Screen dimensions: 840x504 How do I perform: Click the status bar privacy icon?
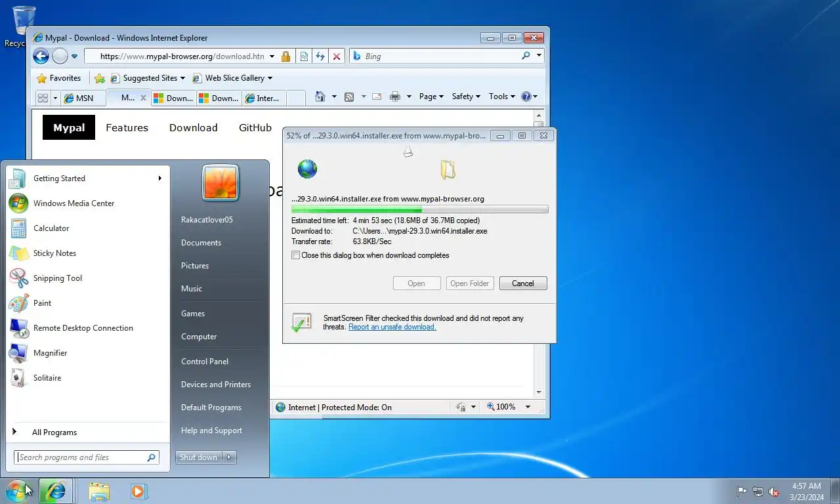tap(461, 408)
